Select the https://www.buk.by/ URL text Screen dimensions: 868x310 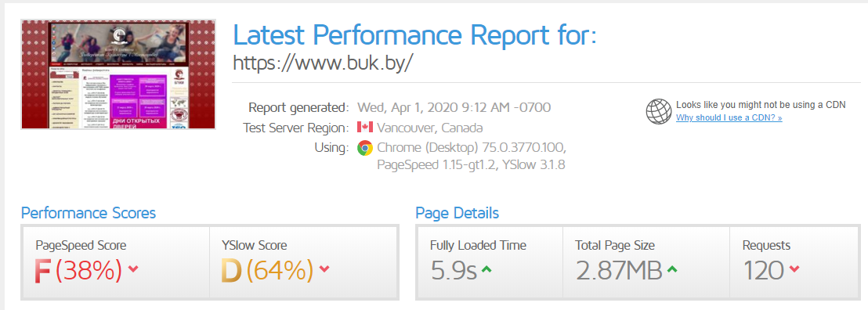click(323, 63)
